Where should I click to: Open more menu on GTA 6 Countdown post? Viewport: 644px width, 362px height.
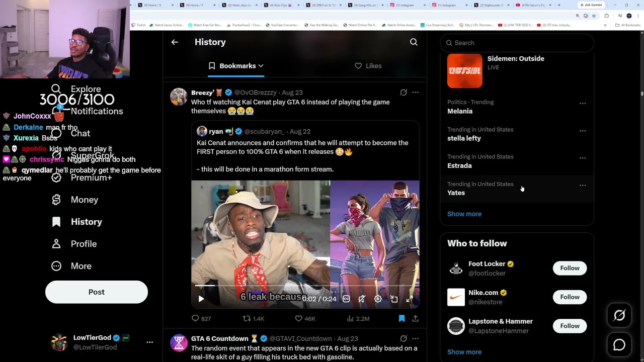(x=415, y=338)
